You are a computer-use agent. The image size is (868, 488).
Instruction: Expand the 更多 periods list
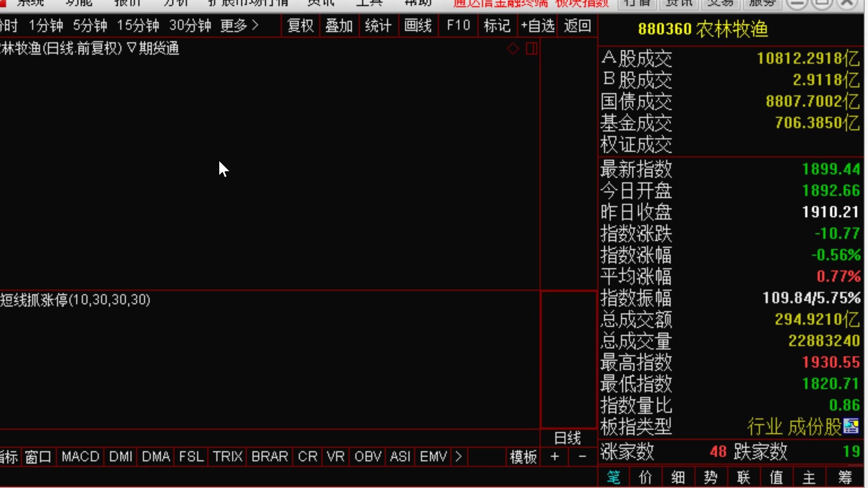pos(239,26)
